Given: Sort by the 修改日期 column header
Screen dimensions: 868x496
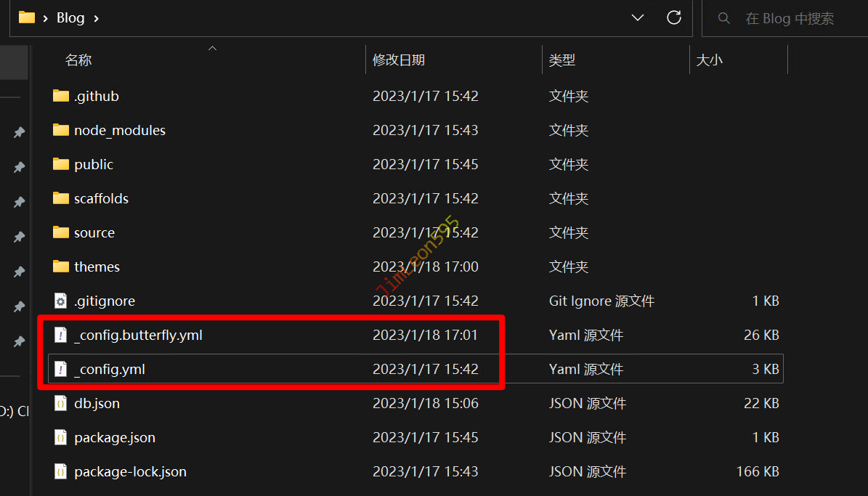Looking at the screenshot, I should coord(399,60).
